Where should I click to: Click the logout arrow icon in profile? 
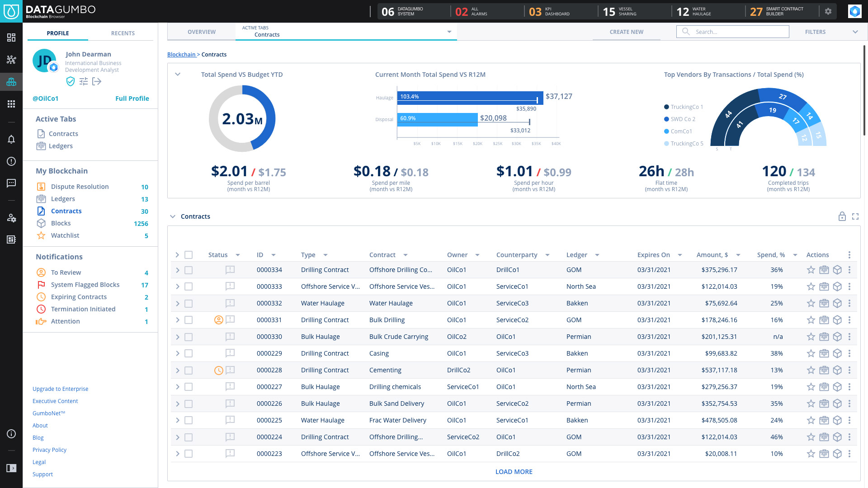coord(97,81)
